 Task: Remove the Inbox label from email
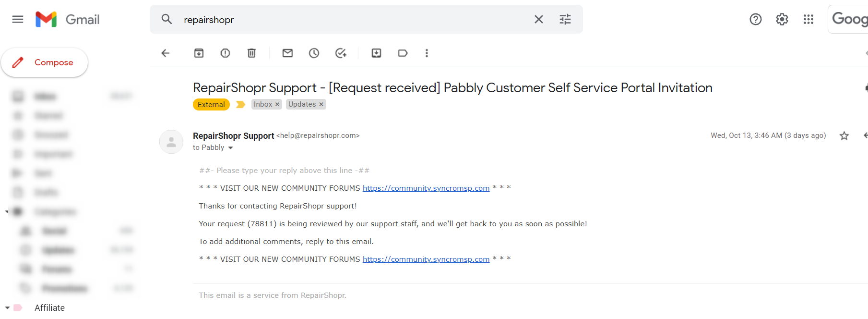(277, 104)
